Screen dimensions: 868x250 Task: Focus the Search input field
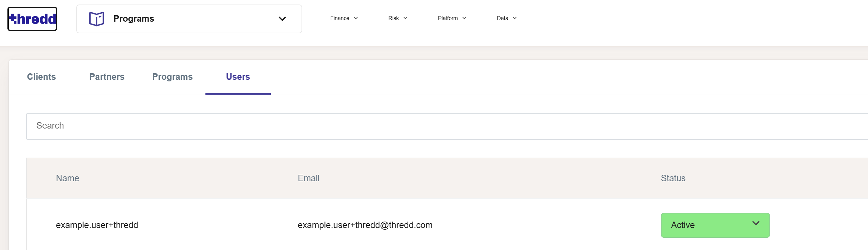tap(447, 127)
